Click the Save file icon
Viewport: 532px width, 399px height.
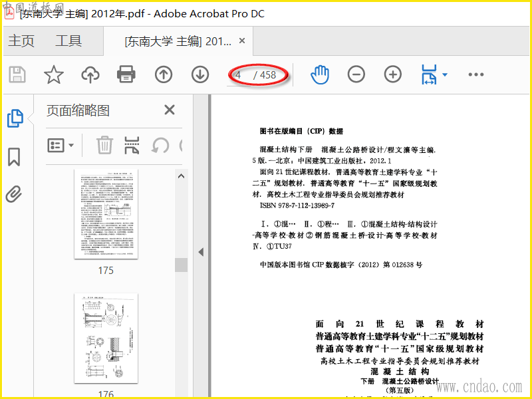17,74
